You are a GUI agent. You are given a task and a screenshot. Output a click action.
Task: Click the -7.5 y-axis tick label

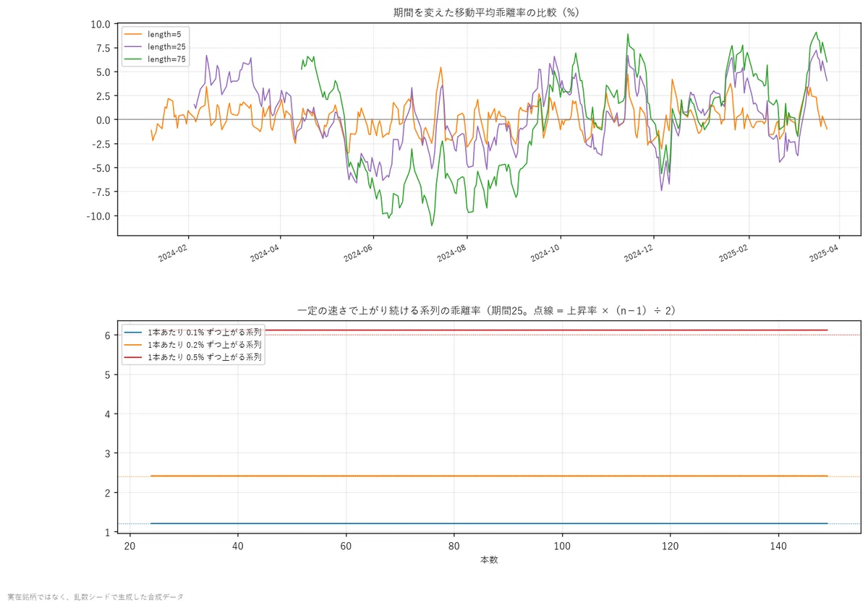(x=101, y=192)
